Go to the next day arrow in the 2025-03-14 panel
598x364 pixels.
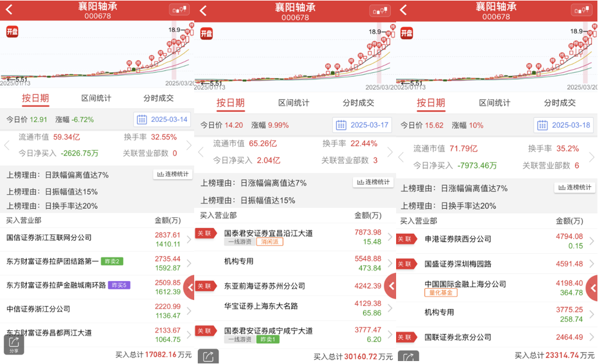click(189, 146)
